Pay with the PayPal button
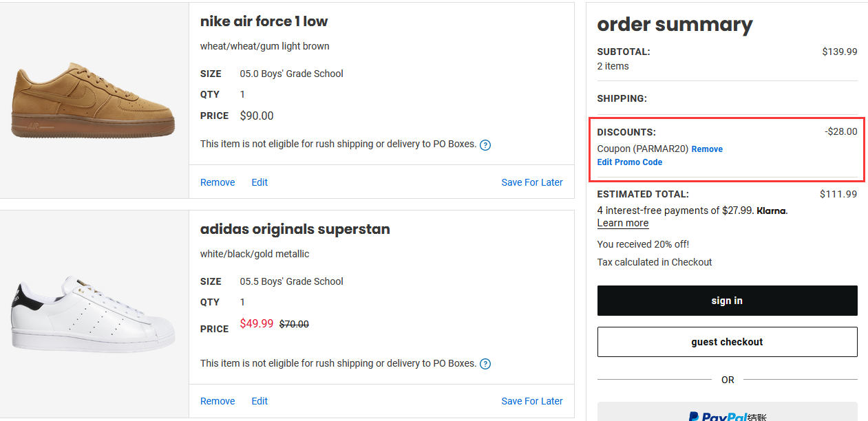This screenshot has height=421, width=868. point(727,412)
